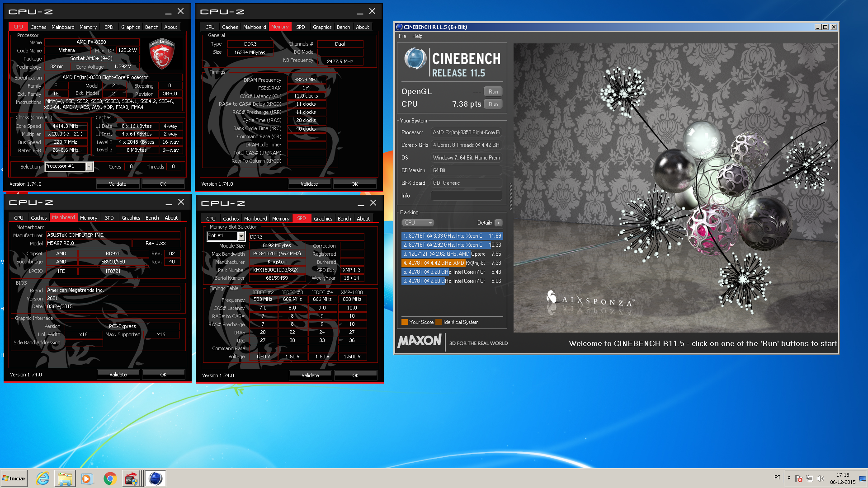Open Memory tab in CPU-Z SPD window
The image size is (868, 488).
point(281,219)
